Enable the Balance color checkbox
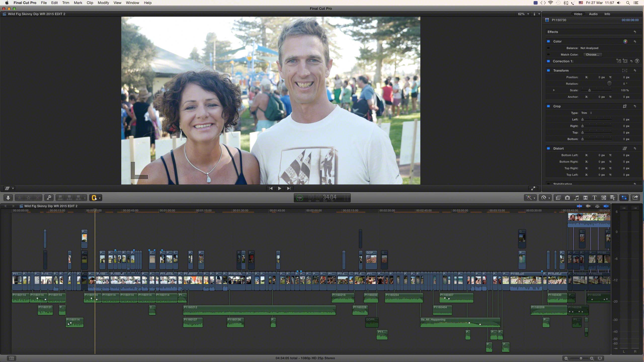Screen dimensions: 644x362 (x=548, y=48)
